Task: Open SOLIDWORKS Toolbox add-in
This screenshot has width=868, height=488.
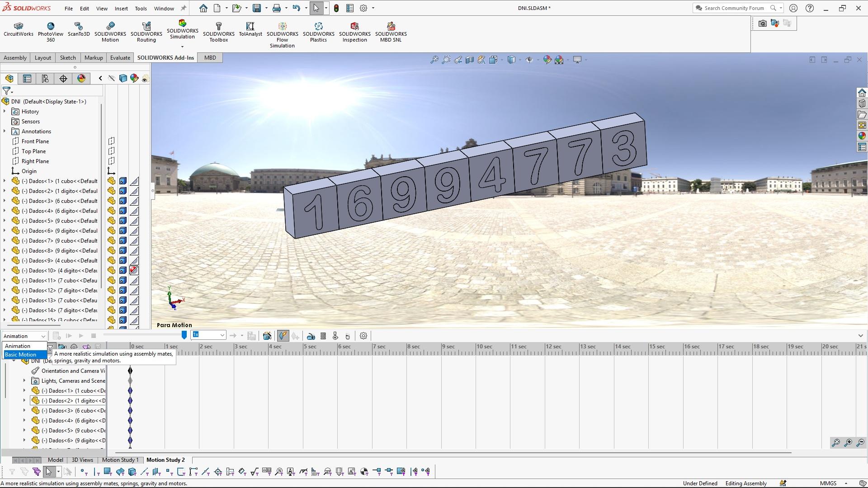Action: 219,32
